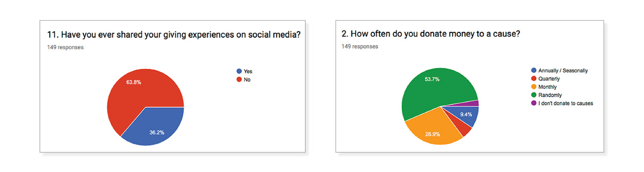The image size is (644, 172).
Task: Click the purple don't donate legend dot
Action: click(534, 103)
